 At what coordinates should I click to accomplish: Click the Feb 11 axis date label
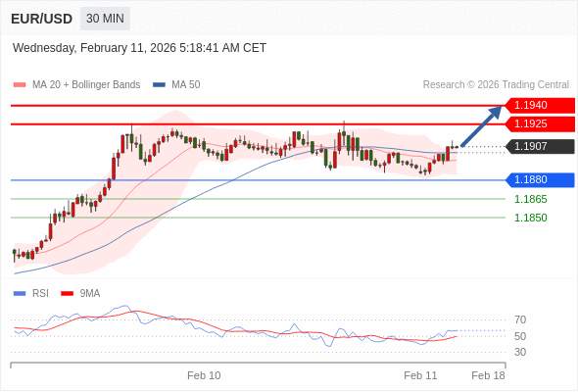pyautogui.click(x=420, y=375)
